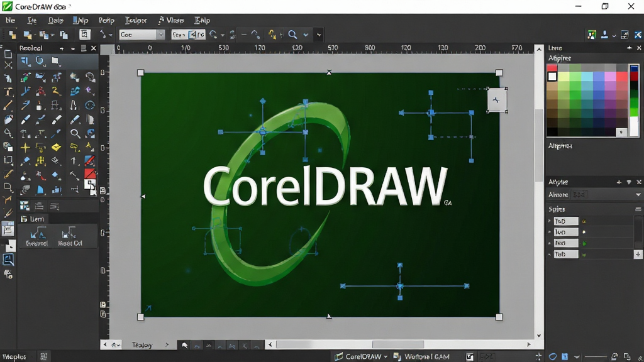
Task: Select the yellow squiggle curve tool in toolbox
Action: 56,91
